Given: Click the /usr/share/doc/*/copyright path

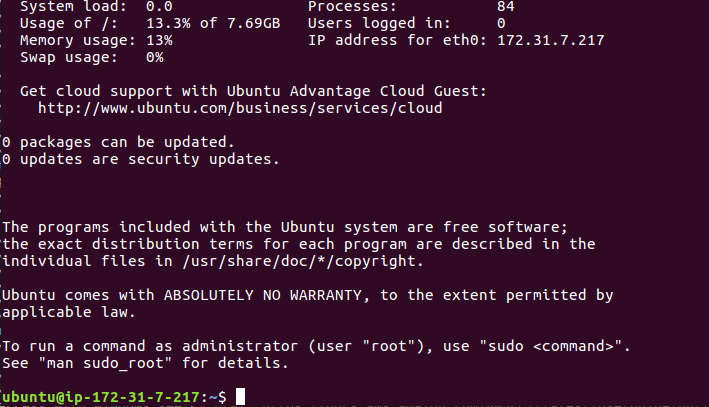Looking at the screenshot, I should (x=303, y=261).
